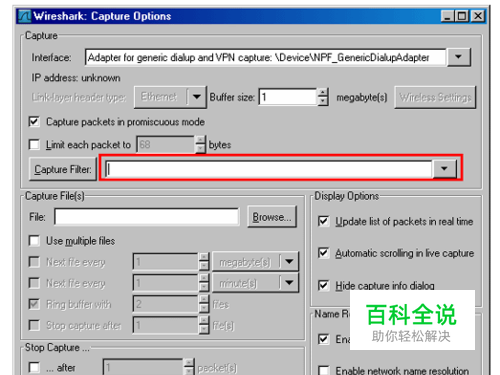The image size is (500, 375).
Task: Maximize the Capture Options window
Action: click(462, 16)
